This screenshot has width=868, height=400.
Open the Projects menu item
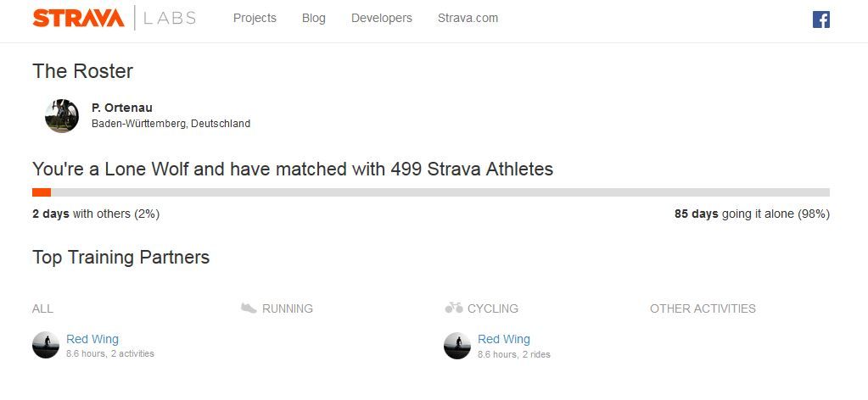255,18
